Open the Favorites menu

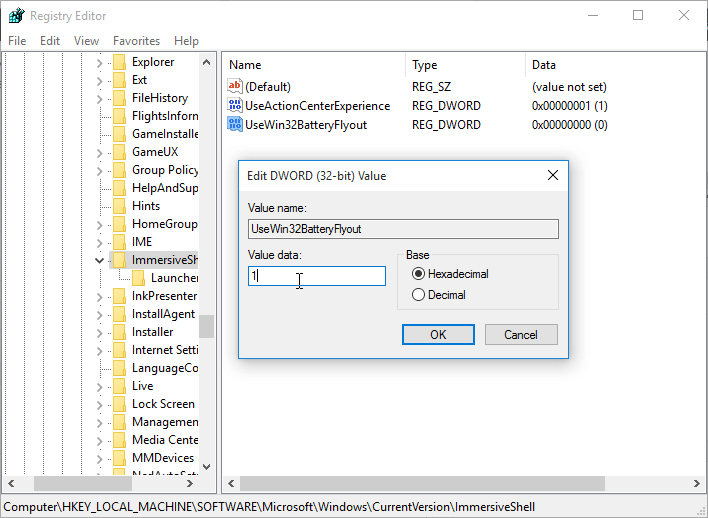click(136, 41)
